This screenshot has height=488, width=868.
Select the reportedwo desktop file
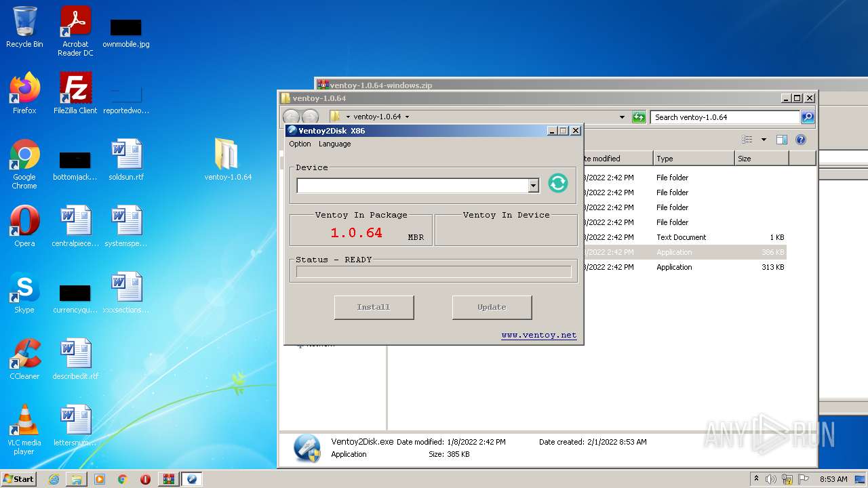click(126, 99)
